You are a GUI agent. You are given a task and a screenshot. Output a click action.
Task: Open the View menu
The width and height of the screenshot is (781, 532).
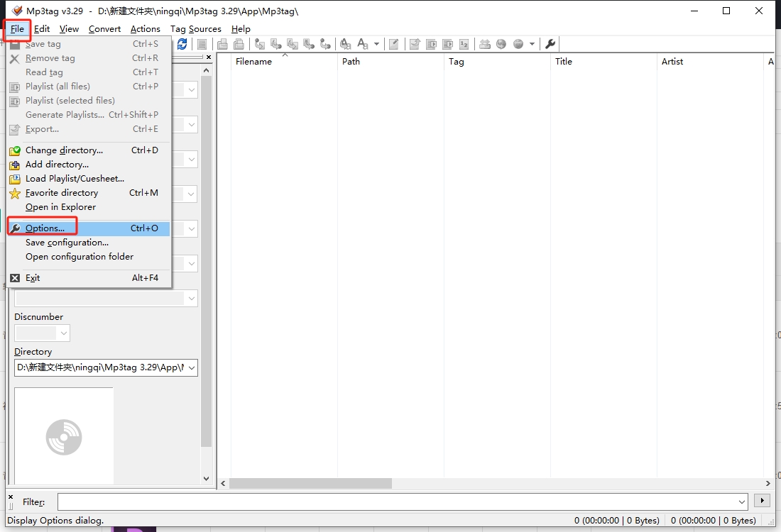pos(70,29)
